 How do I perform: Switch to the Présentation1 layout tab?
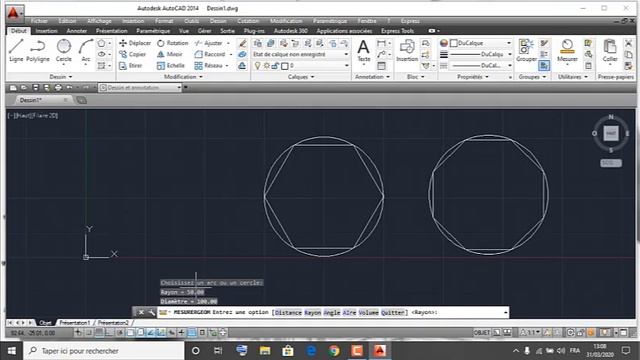(x=75, y=323)
